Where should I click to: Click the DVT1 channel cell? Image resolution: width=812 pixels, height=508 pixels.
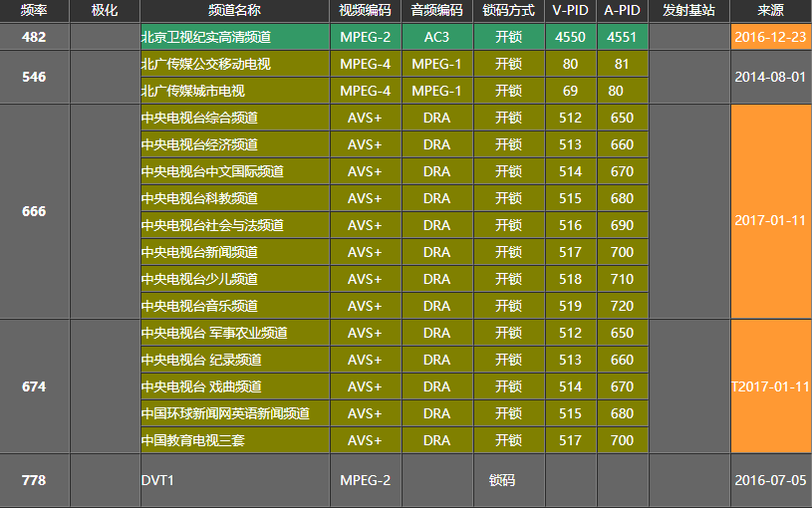pos(235,480)
